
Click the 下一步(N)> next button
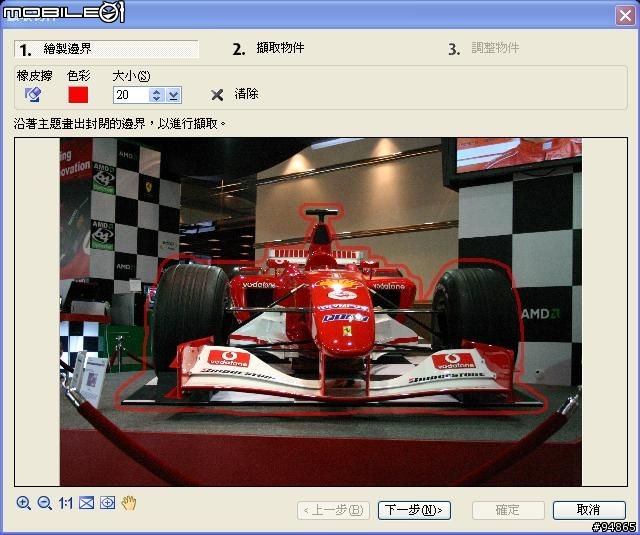[414, 510]
